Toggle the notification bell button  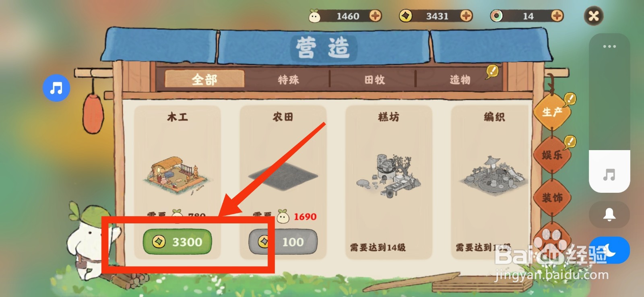coord(609,214)
